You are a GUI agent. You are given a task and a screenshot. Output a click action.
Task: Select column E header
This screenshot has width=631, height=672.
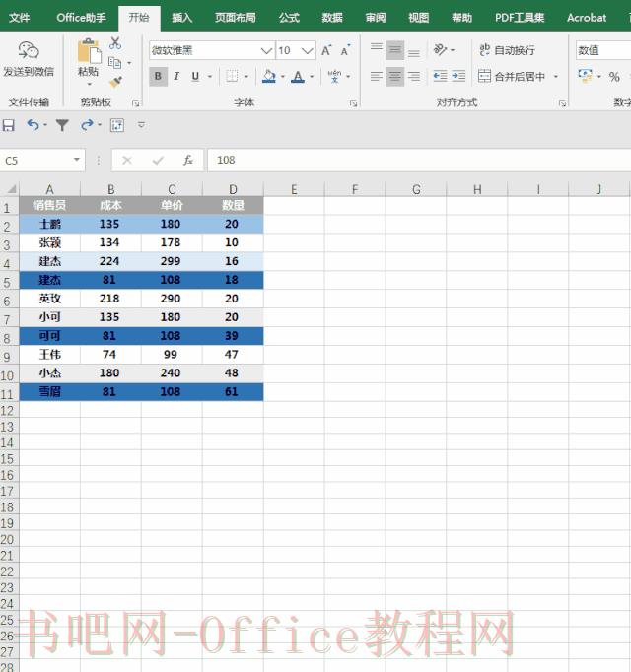(294, 189)
